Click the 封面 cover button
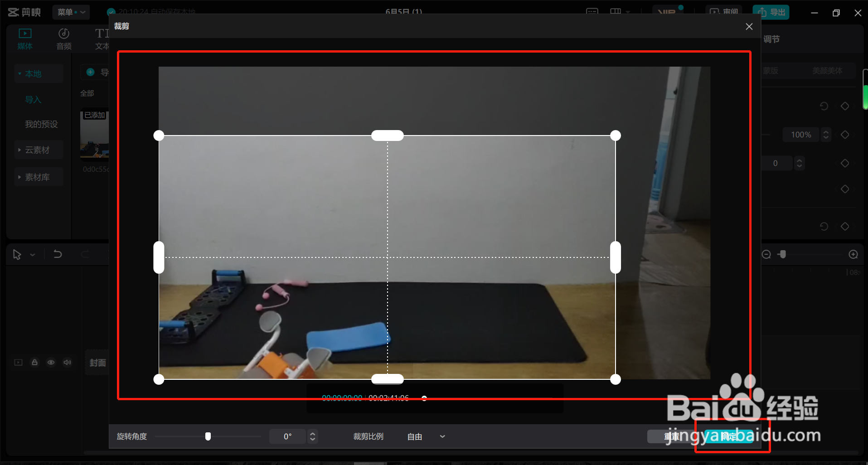868x465 pixels. [97, 363]
